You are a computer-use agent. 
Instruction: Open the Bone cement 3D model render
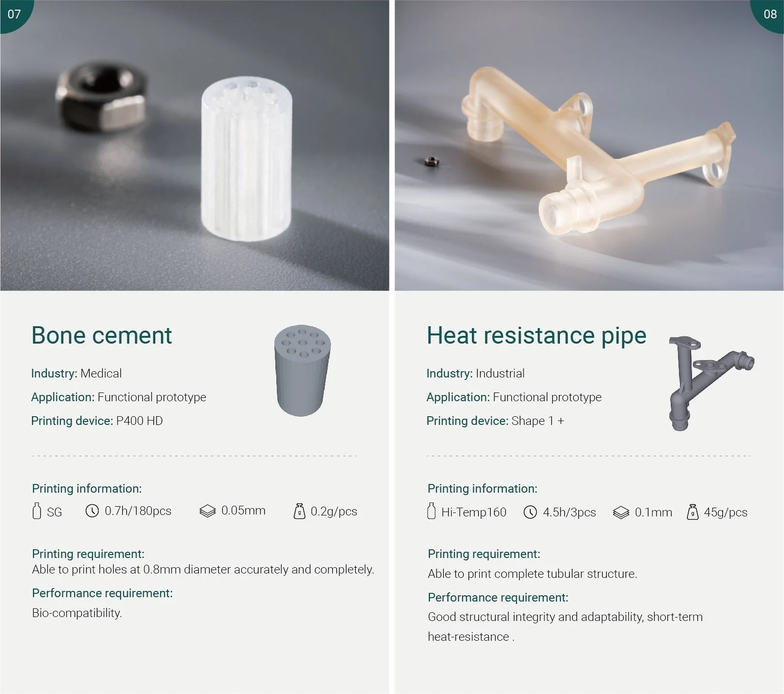[x=302, y=371]
